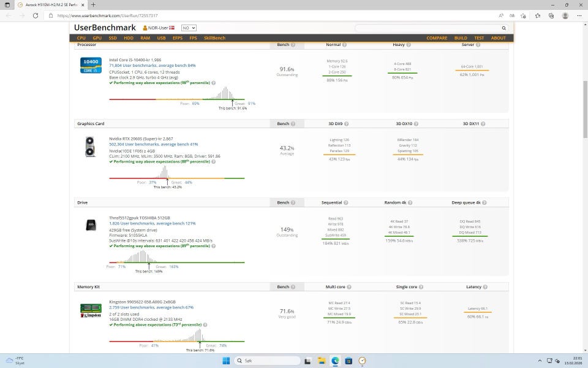The image size is (588, 368).
Task: Open the HDD menu item
Action: coord(129,38)
